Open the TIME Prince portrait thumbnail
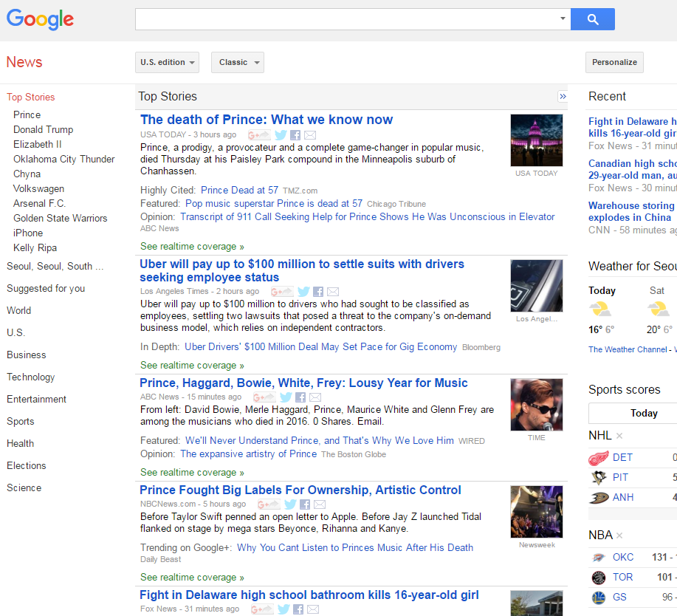This screenshot has height=616, width=677. pyautogui.click(x=537, y=405)
